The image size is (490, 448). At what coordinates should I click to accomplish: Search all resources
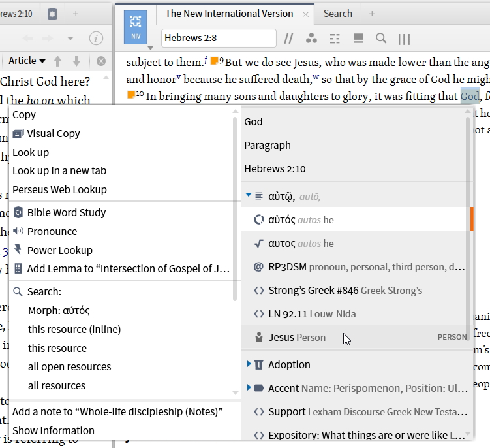57,385
